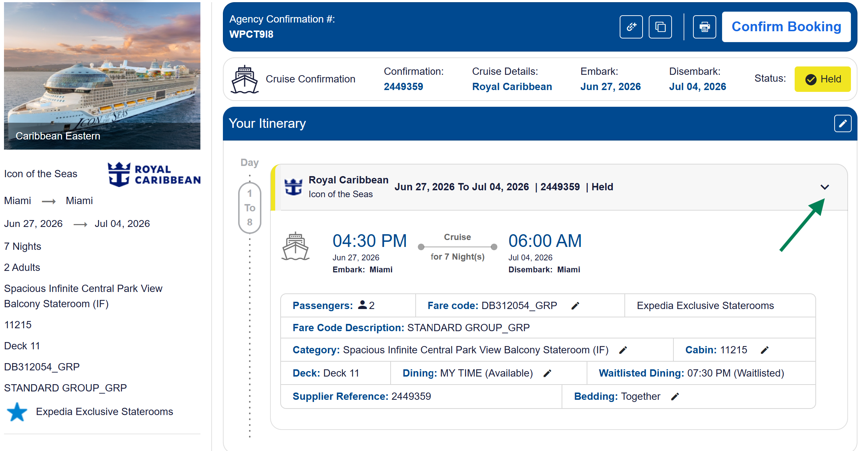Edit the stateroom Category pencil icon
This screenshot has width=868, height=451.
(x=623, y=350)
